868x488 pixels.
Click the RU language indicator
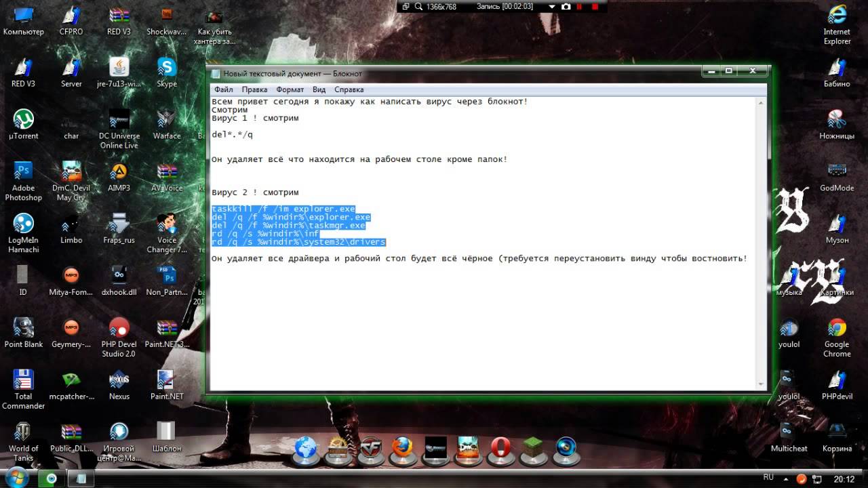[x=768, y=478]
